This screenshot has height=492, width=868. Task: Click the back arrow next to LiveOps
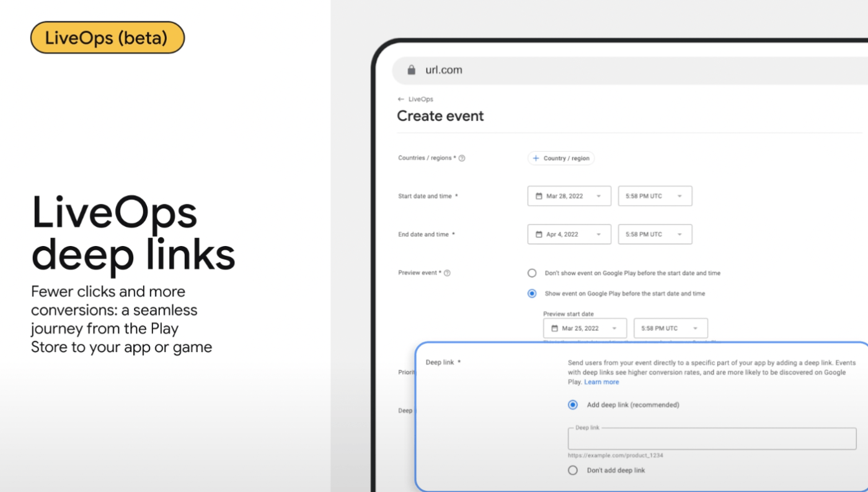tap(401, 99)
